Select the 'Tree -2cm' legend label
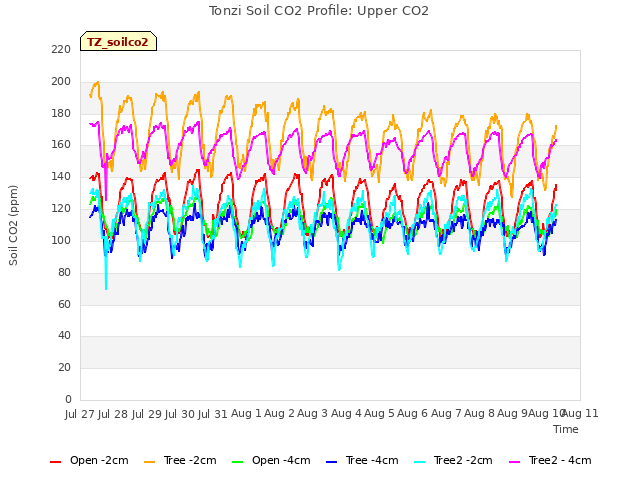Viewport: 640px width, 480px height. pyautogui.click(x=190, y=460)
